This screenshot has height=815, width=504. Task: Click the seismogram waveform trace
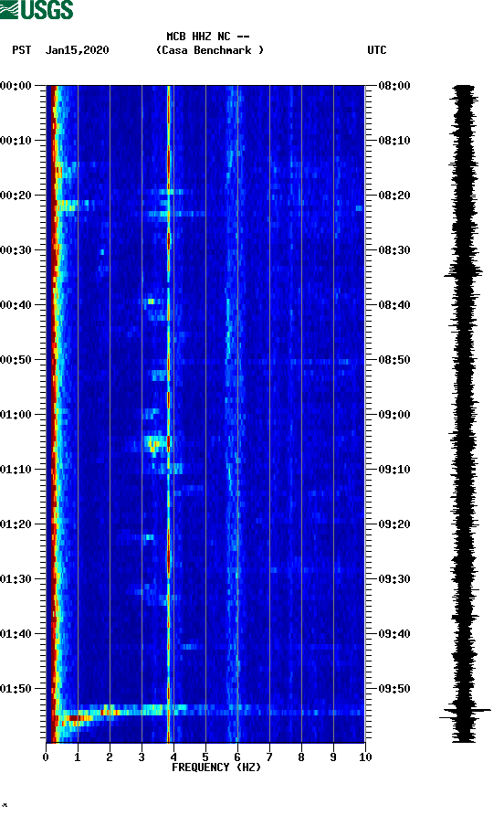coord(464,414)
